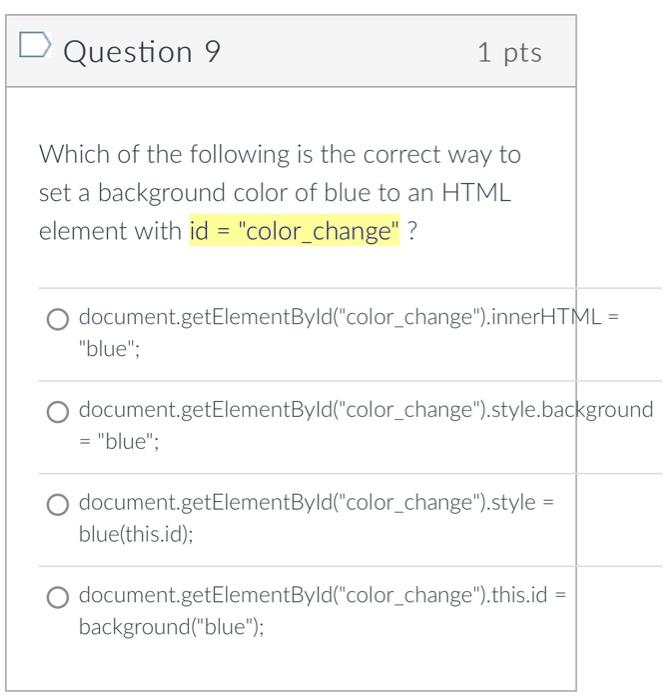
Task: Click the Question 9 heading
Action: click(x=142, y=52)
